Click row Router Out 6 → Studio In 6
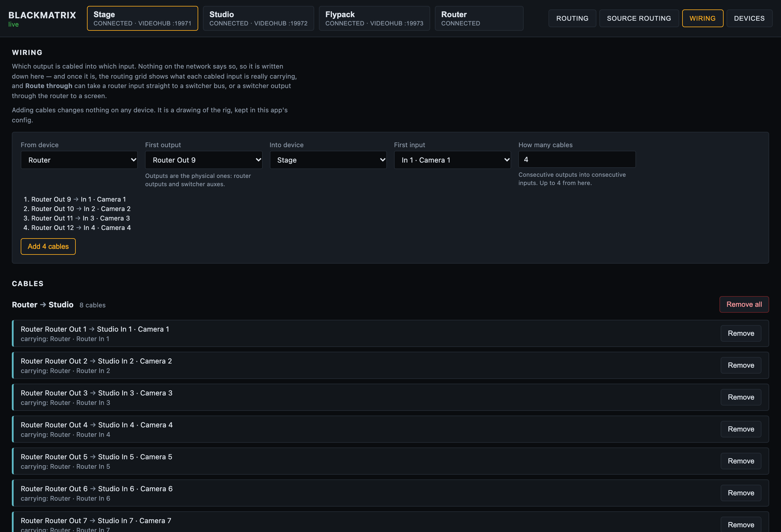781x532 pixels. [390, 492]
